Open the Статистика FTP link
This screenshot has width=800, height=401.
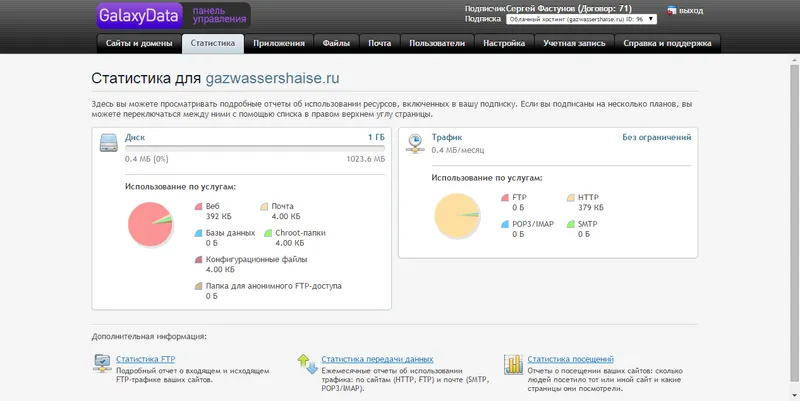pos(145,359)
